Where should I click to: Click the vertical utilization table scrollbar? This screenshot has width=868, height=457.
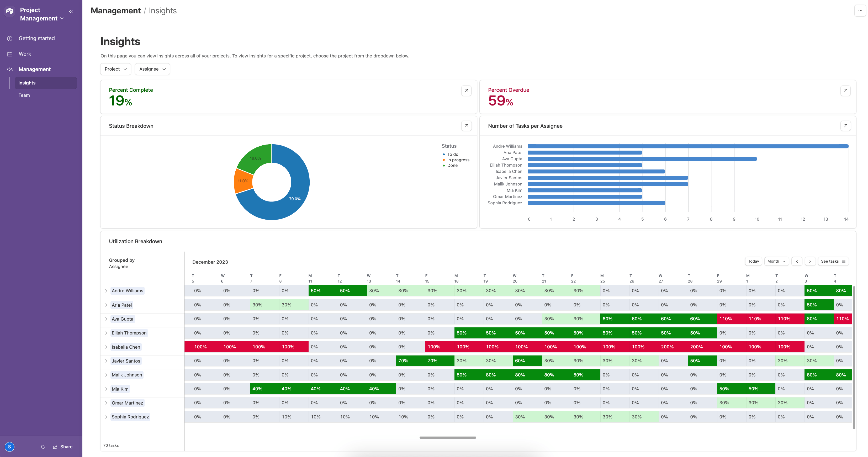tap(854, 357)
